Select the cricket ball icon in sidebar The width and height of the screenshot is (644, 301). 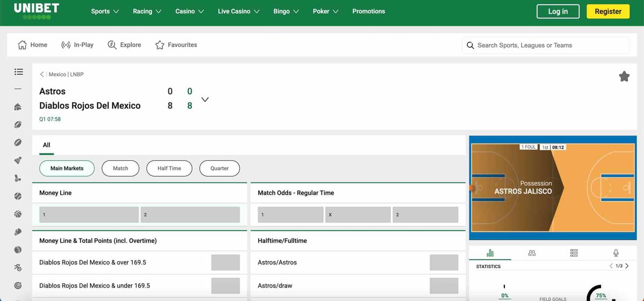(18, 250)
